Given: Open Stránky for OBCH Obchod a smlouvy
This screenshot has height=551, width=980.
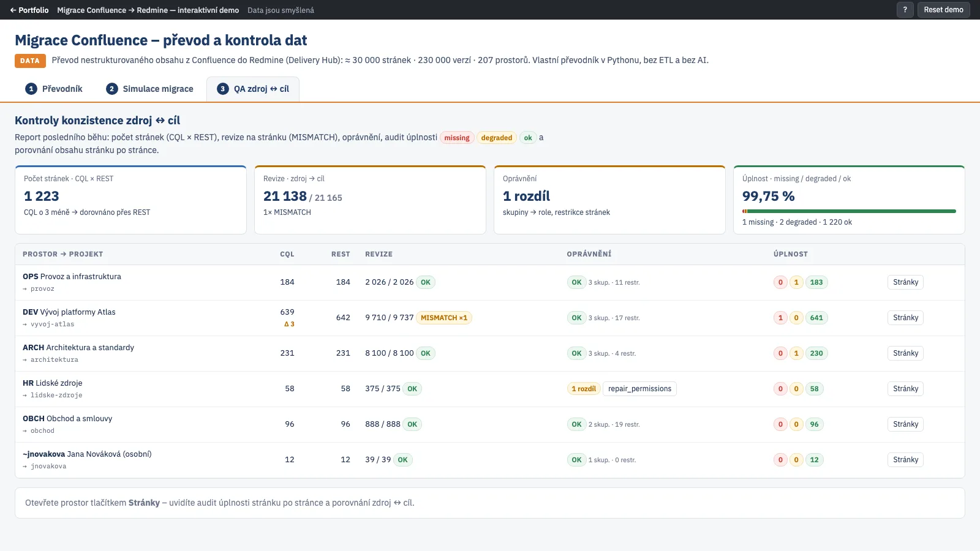Looking at the screenshot, I should [905, 424].
